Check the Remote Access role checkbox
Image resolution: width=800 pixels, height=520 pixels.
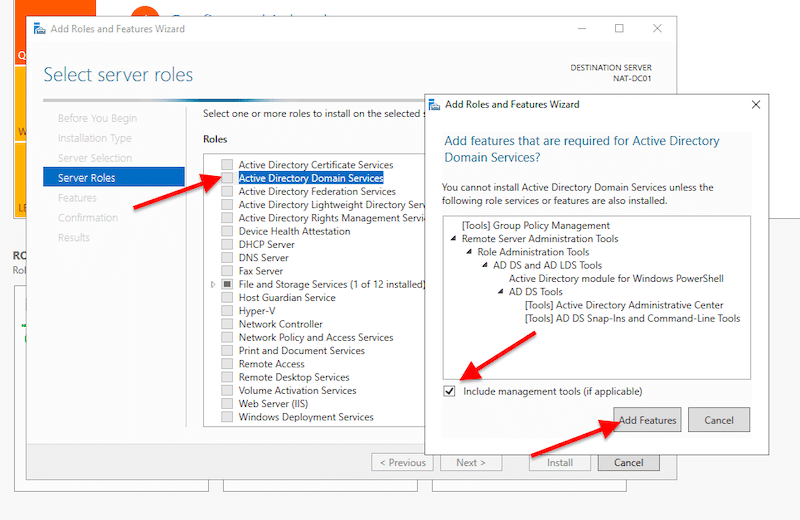click(x=227, y=364)
